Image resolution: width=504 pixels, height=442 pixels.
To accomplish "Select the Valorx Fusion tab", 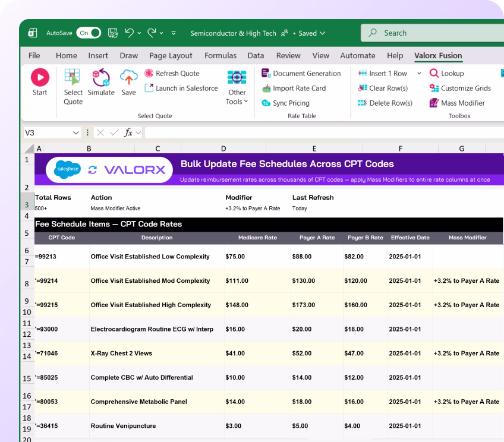I will 438,56.
